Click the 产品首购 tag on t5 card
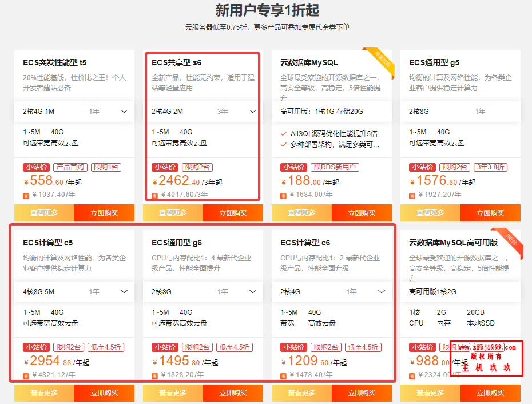This screenshot has height=404, width=532. (x=70, y=167)
